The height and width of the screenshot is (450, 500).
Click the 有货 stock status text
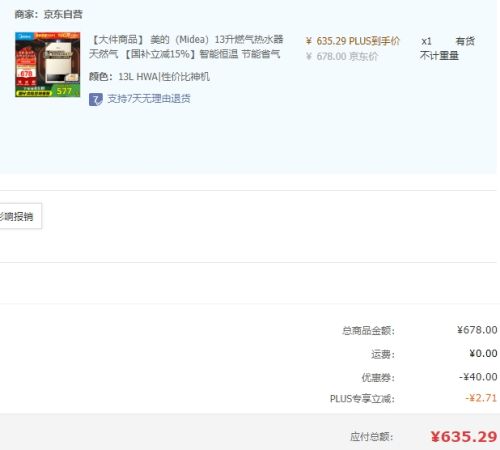(x=465, y=41)
